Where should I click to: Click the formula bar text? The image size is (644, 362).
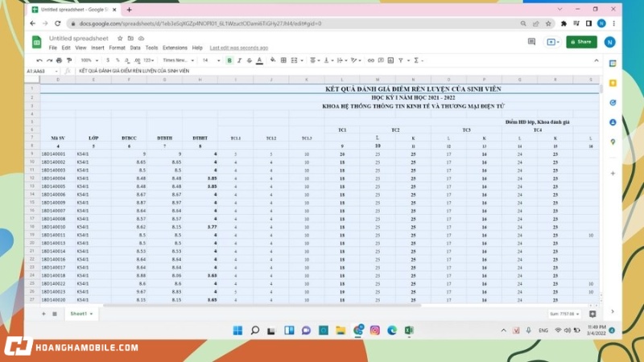[134, 71]
